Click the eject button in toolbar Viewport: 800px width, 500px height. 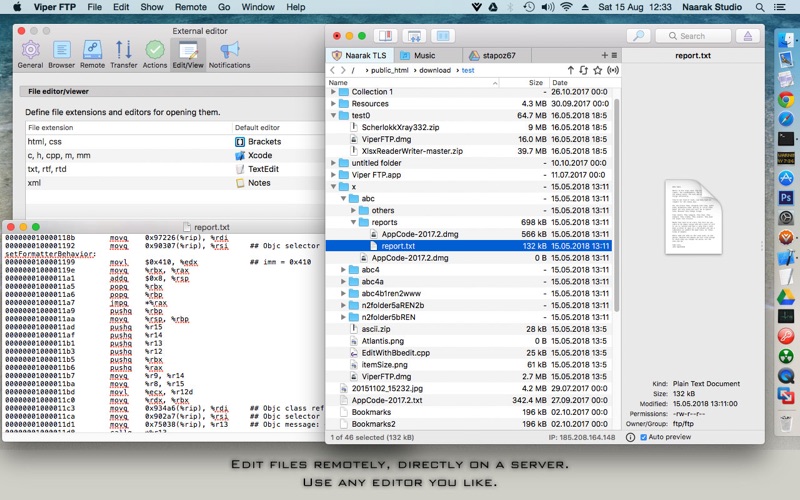point(746,36)
